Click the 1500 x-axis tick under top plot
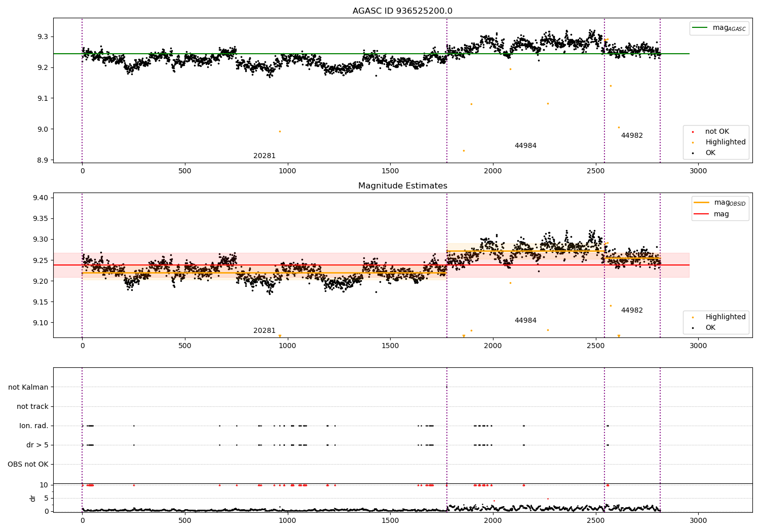Image resolution: width=760 pixels, height=532 pixels. [390, 171]
